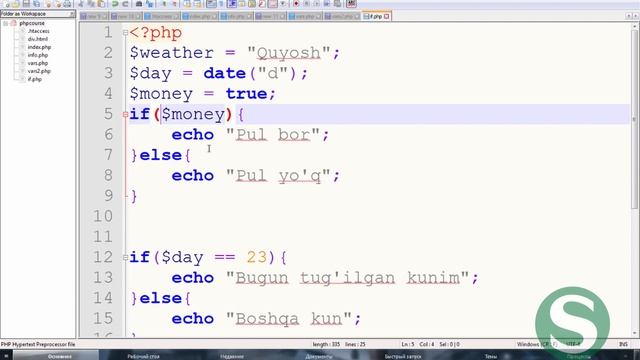Click the Print toolbar icon
This screenshot has width=640, height=360.
tap(67, 4)
